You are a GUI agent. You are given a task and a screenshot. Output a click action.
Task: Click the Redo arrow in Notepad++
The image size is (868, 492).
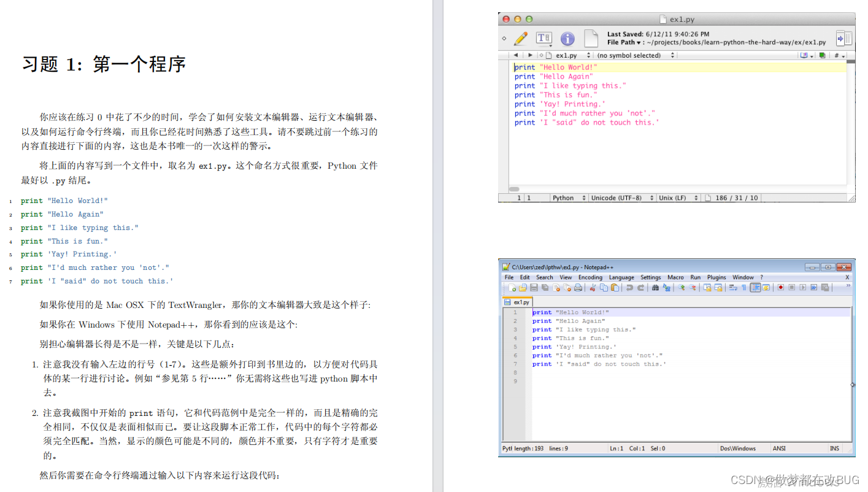coord(640,288)
